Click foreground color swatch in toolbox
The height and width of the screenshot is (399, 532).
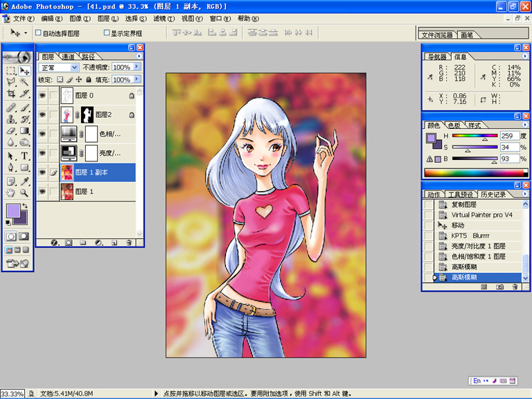point(13,211)
